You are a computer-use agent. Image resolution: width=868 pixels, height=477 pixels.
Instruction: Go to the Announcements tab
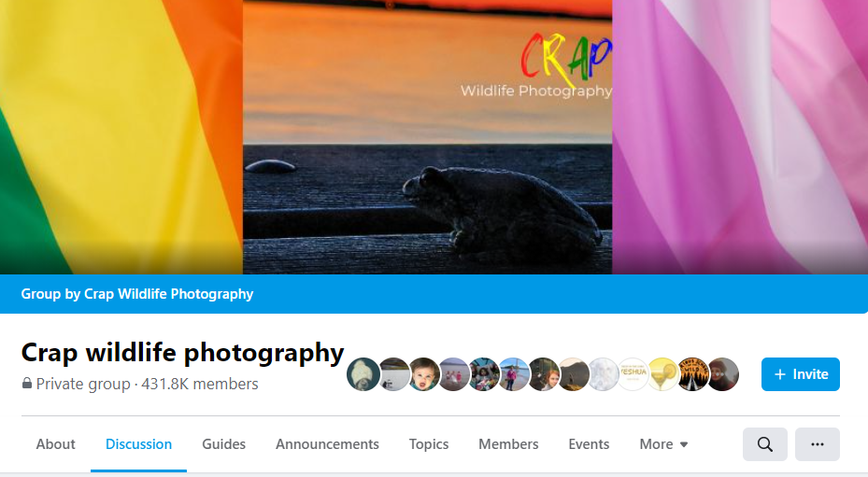pyautogui.click(x=327, y=444)
